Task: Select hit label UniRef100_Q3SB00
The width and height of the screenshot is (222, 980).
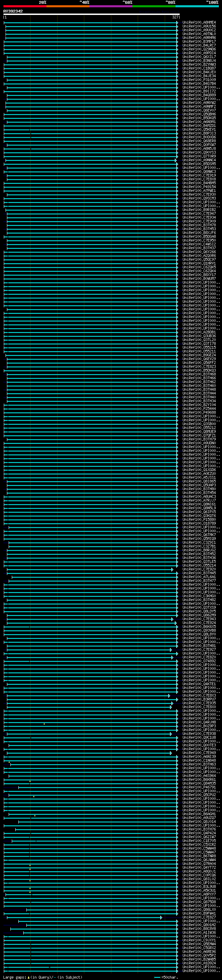Action: click(199, 424)
